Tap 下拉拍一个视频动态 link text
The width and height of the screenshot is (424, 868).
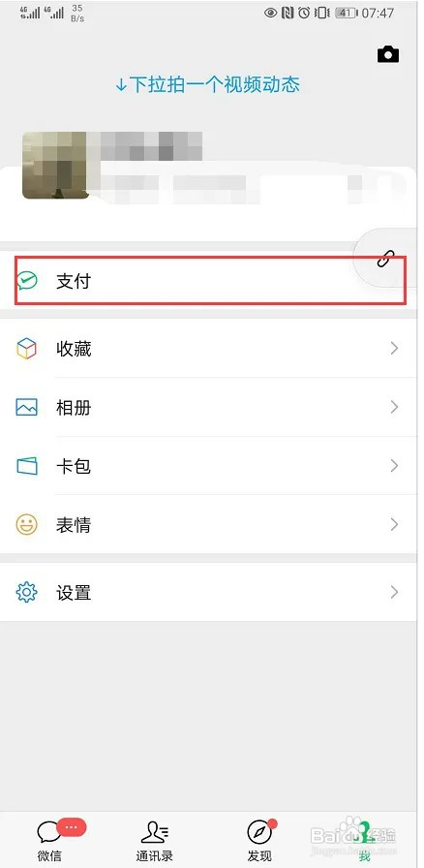(x=207, y=84)
